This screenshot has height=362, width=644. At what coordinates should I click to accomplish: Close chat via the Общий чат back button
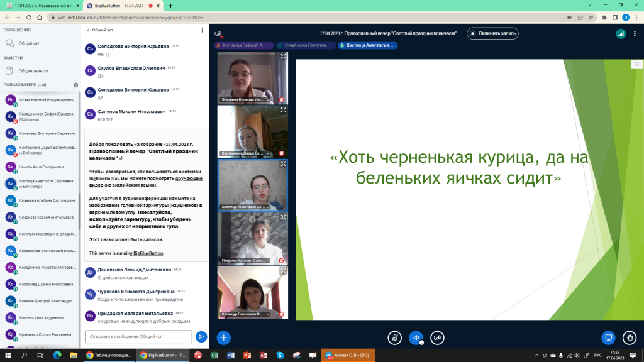coord(100,30)
